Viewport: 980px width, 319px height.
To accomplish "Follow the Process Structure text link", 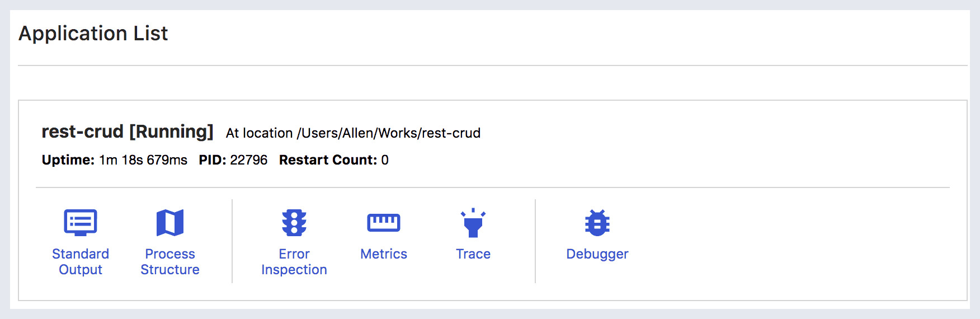I will [170, 261].
